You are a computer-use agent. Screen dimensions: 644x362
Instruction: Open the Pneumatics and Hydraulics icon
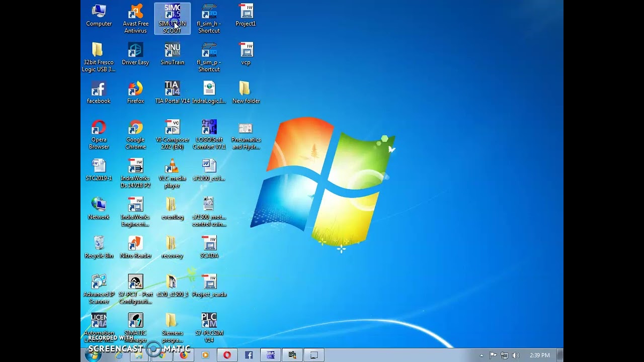246,135
